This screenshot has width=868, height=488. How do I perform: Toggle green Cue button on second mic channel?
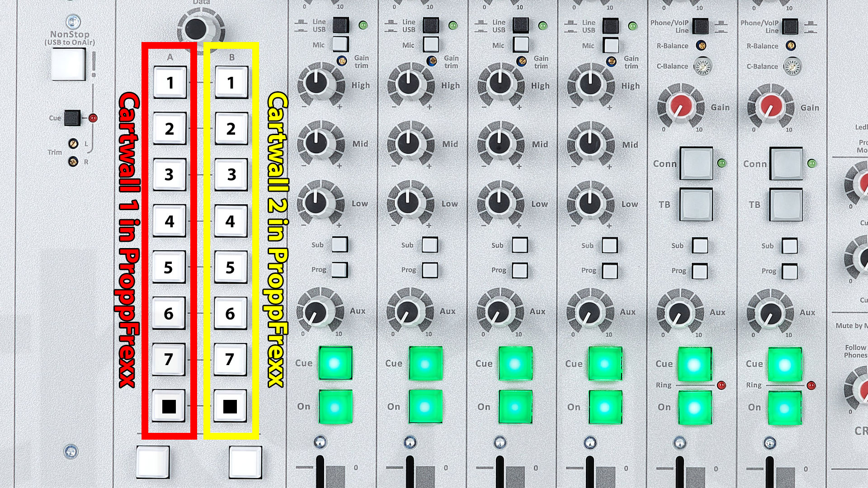pyautogui.click(x=425, y=363)
